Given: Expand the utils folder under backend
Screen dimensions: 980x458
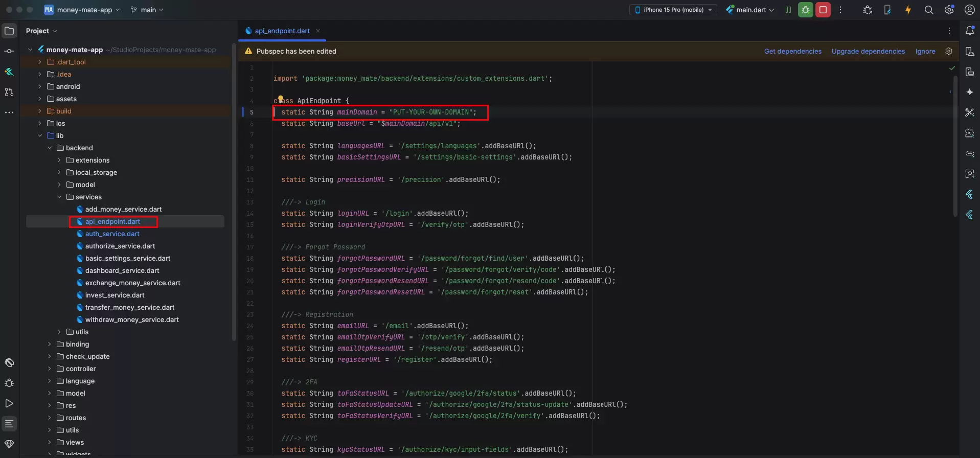Looking at the screenshot, I should pos(59,332).
